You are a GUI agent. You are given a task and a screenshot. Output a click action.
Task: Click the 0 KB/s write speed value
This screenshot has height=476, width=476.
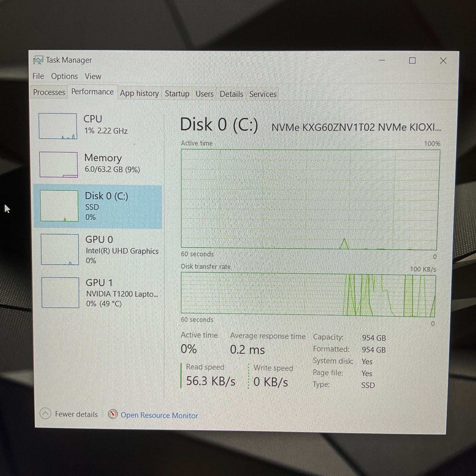[x=270, y=382]
